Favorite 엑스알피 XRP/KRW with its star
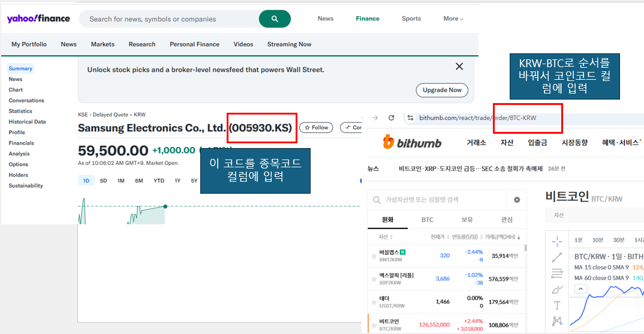Viewport: 644px width, 334px height. (x=374, y=279)
